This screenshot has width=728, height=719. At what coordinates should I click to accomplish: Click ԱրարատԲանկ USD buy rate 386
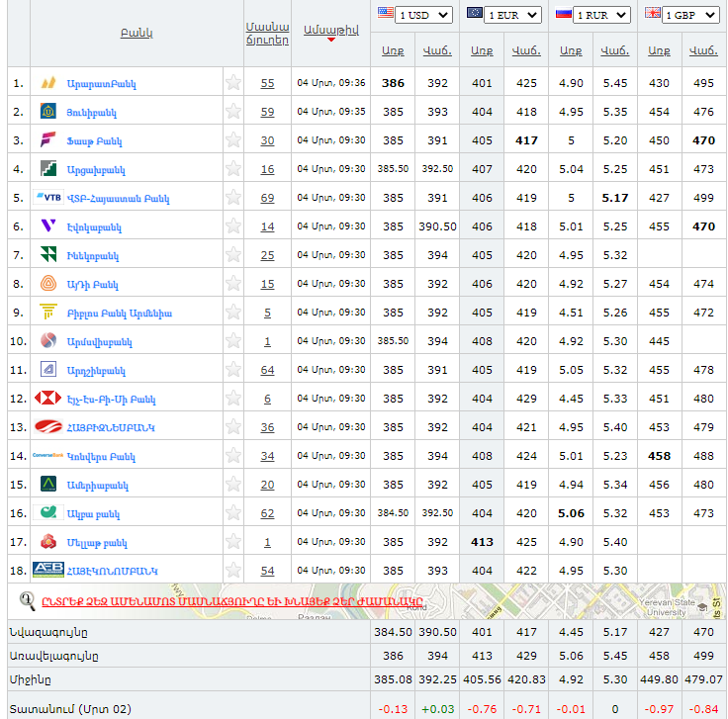pyautogui.click(x=393, y=83)
